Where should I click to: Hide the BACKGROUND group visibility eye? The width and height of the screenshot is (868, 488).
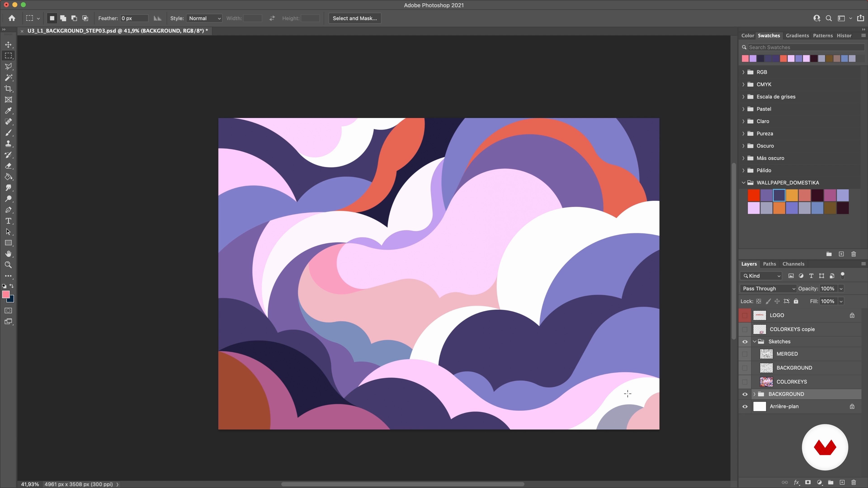745,394
